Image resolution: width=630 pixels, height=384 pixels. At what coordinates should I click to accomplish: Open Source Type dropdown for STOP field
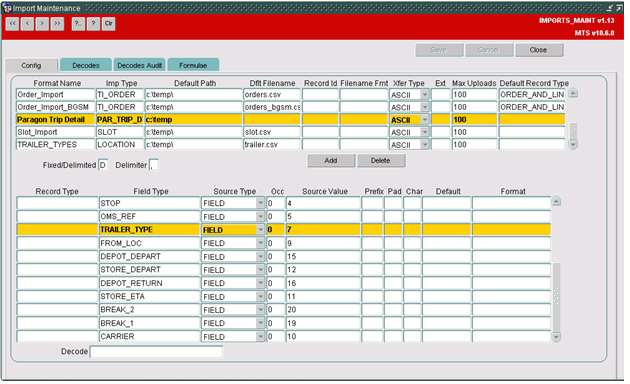(x=260, y=203)
